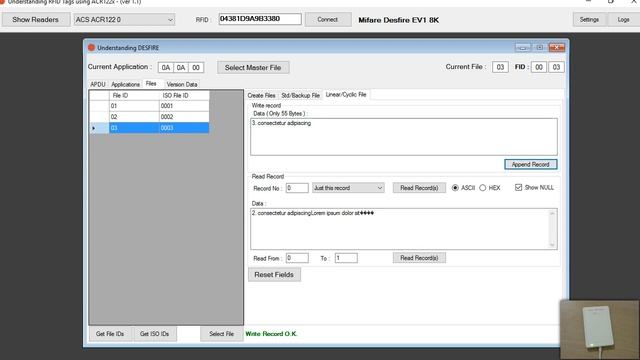Screen dimensions: 640x360
Task: Click the Write Record O.K. status text
Action: pos(271,334)
